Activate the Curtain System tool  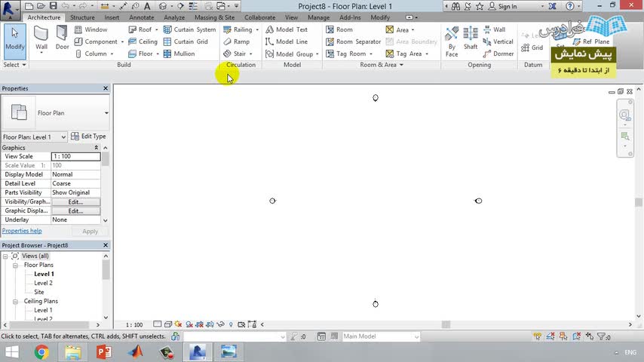point(189,29)
